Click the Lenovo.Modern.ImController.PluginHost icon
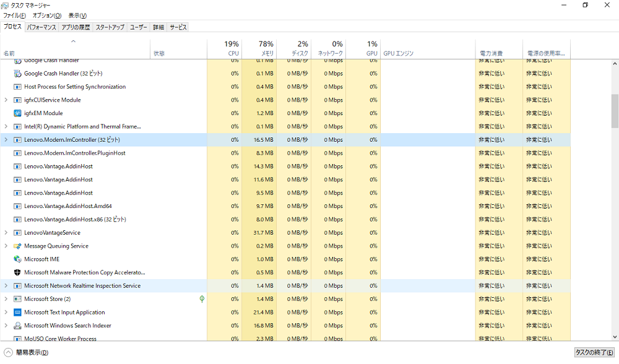619x364 pixels. coord(17,153)
